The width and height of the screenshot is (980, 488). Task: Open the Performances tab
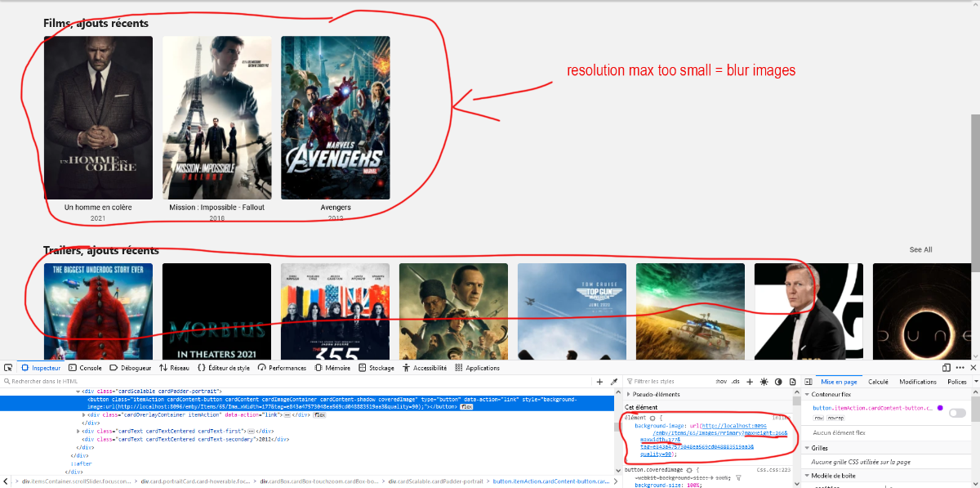pos(282,368)
